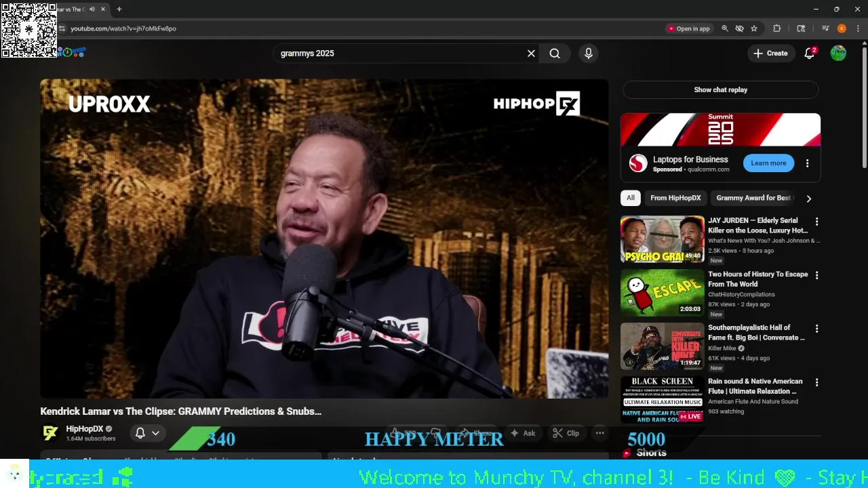Click the toolbar icon right of the extensions puzzle
The image size is (868, 488).
pyautogui.click(x=801, y=28)
